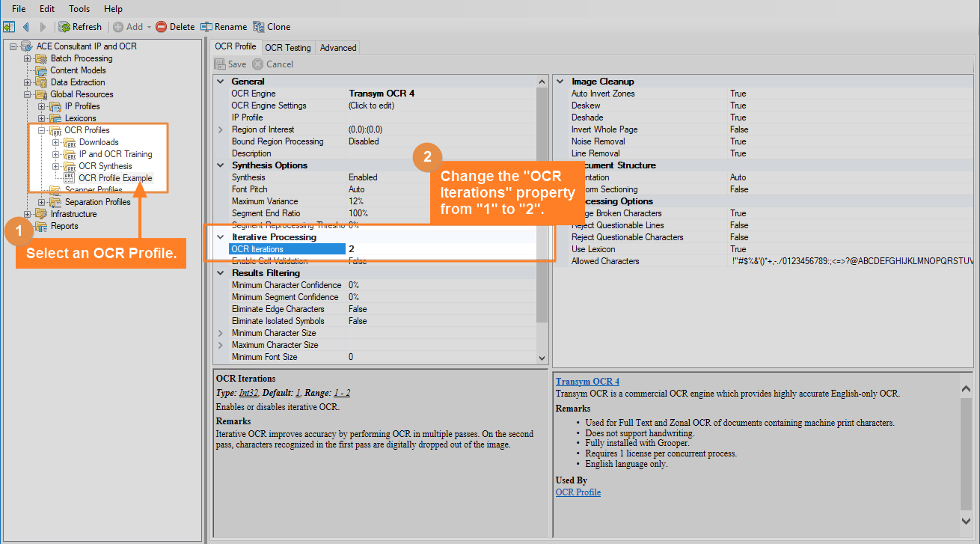Open the Help menu
This screenshot has height=544, width=980.
point(113,9)
